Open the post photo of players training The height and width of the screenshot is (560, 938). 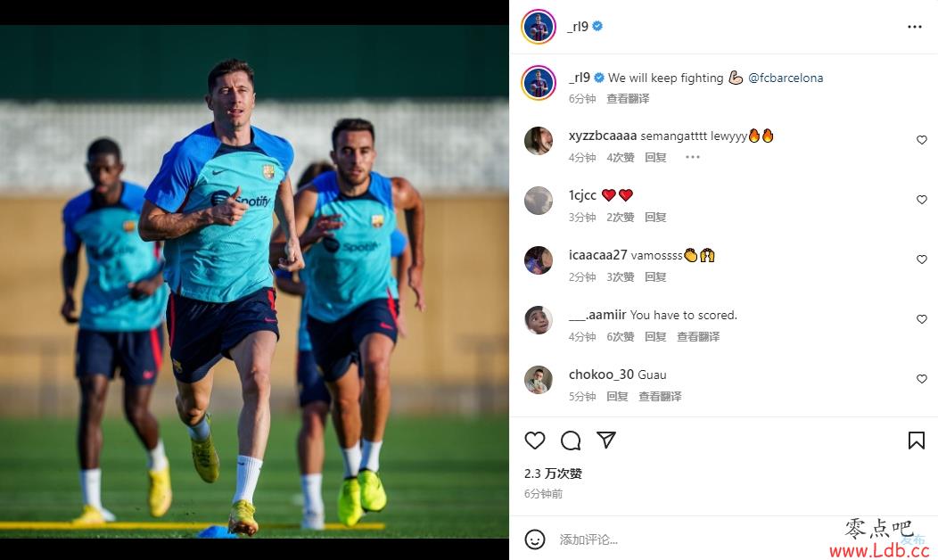pyautogui.click(x=254, y=281)
